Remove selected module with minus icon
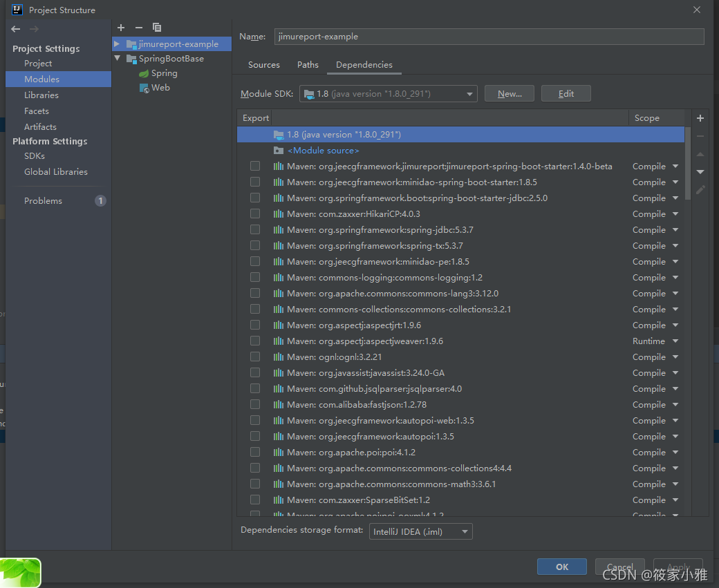The image size is (719, 588). click(139, 28)
